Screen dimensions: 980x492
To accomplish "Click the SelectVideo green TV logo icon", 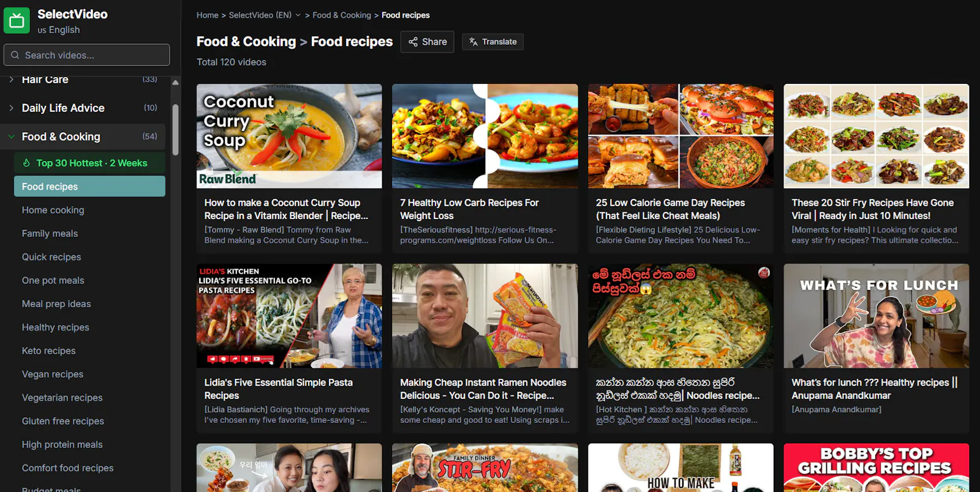I will coord(17,21).
